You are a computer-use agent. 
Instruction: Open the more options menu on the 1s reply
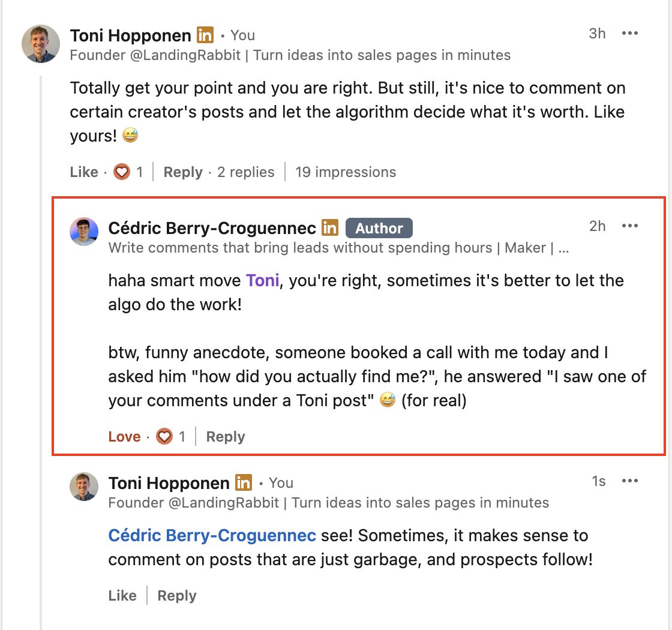click(629, 481)
